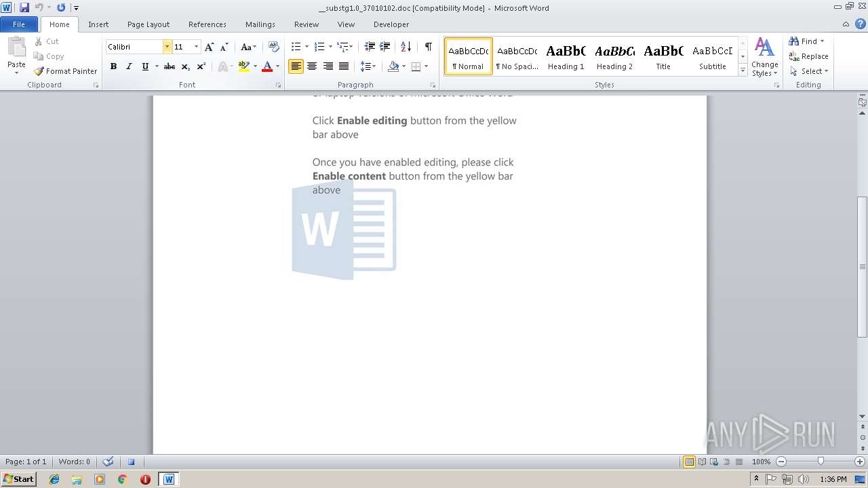Open Paragraph dialog launcher
Viewport: 868px width, 488px height.
point(433,85)
